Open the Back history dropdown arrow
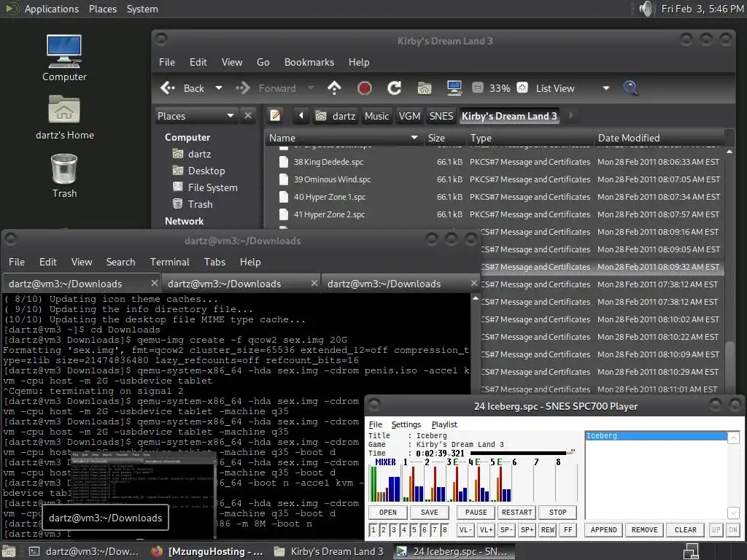 point(219,88)
